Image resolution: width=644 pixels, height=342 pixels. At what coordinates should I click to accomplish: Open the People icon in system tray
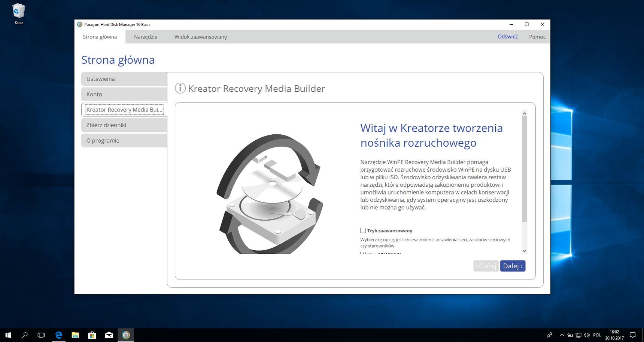pos(550,335)
